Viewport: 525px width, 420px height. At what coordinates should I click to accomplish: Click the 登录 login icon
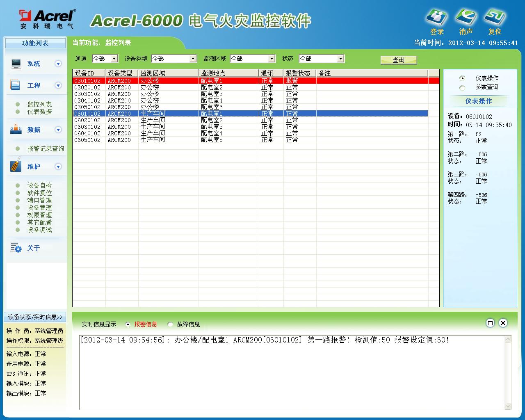point(436,18)
